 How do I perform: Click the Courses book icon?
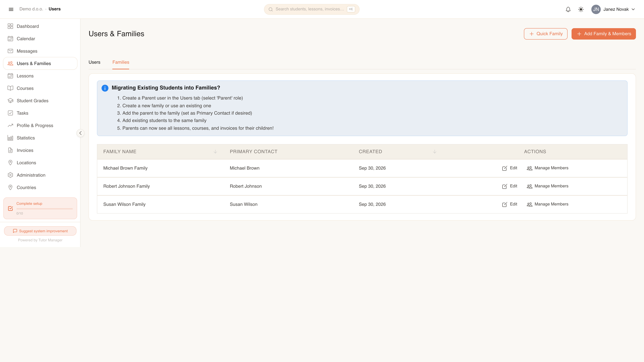[10, 88]
